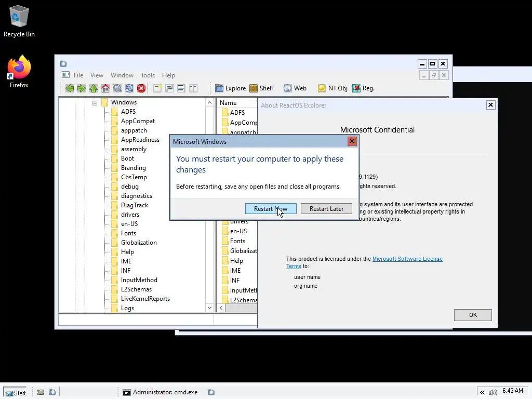Open the Home icon in explorer toolbar
Image resolution: width=532 pixels, height=399 pixels.
[x=105, y=88]
